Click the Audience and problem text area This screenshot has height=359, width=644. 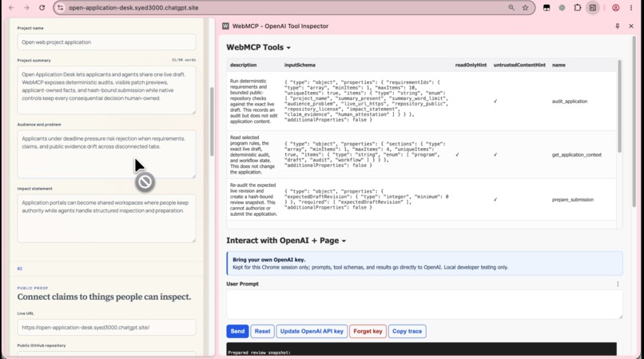tap(106, 154)
